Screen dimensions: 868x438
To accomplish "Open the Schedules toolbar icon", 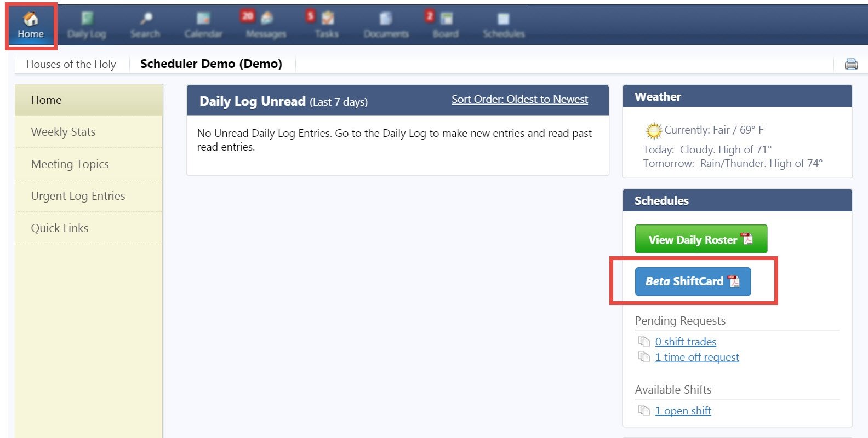I will coord(504,26).
